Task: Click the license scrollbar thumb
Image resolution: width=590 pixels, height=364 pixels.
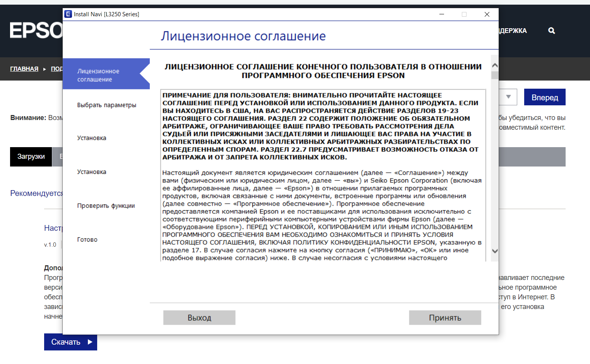Action: (495, 75)
